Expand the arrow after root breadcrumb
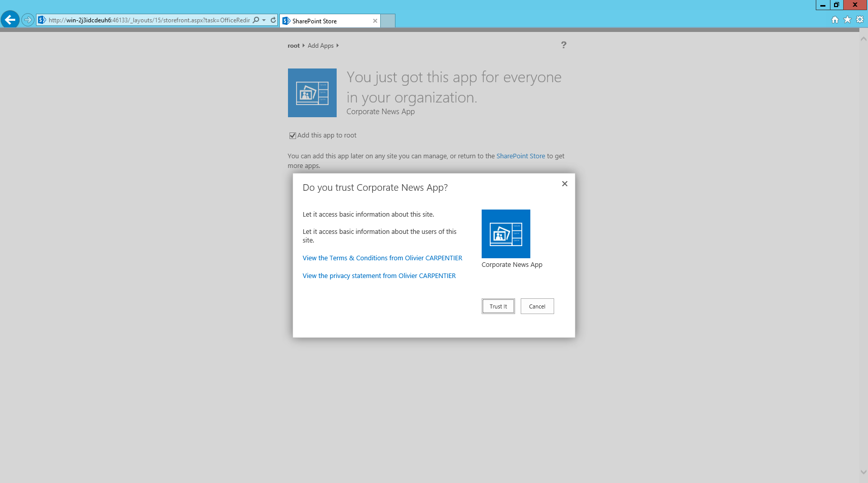The image size is (868, 483). click(x=304, y=46)
